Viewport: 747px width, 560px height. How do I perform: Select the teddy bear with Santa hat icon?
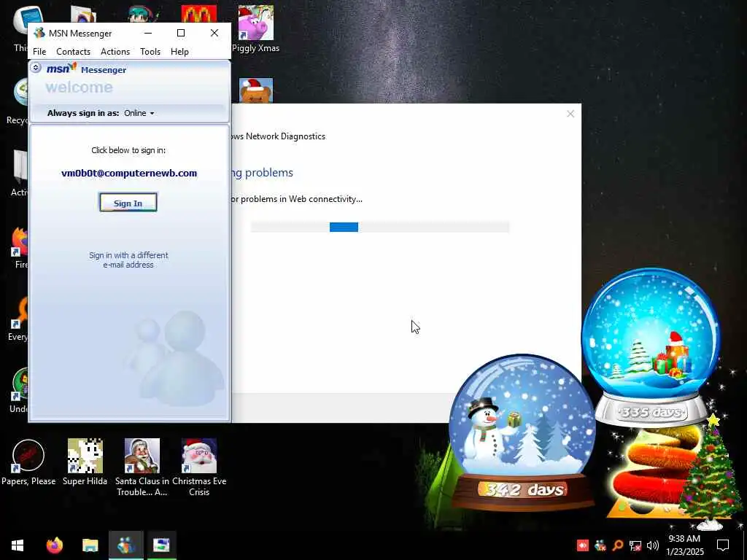[x=256, y=90]
